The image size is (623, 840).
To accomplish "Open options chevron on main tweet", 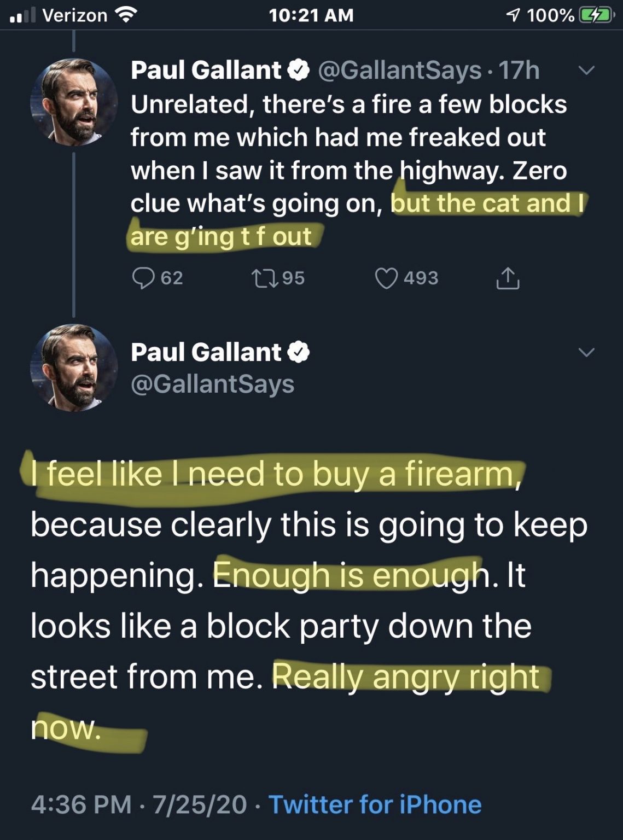I will [586, 352].
